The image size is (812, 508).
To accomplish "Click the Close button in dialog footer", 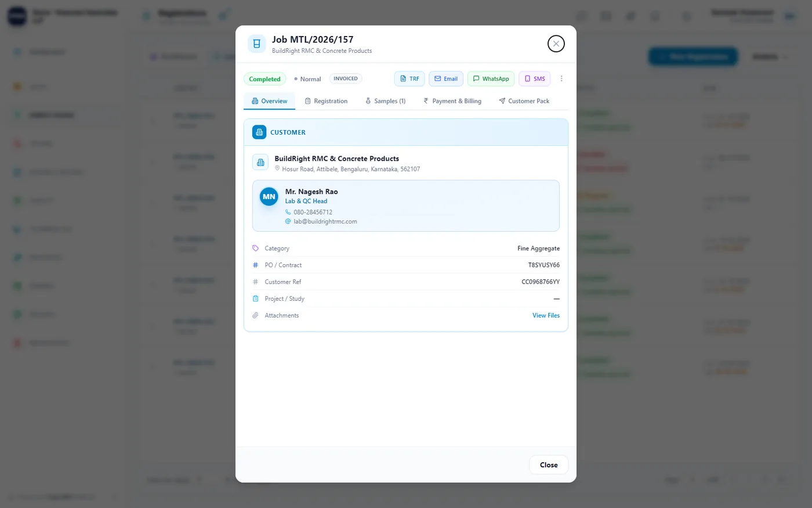I will (549, 465).
